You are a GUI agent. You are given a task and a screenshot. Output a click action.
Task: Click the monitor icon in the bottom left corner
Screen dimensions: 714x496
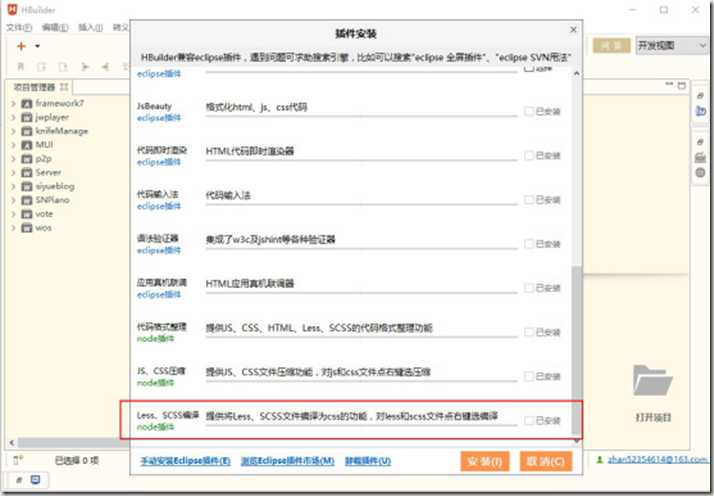pyautogui.click(x=35, y=480)
